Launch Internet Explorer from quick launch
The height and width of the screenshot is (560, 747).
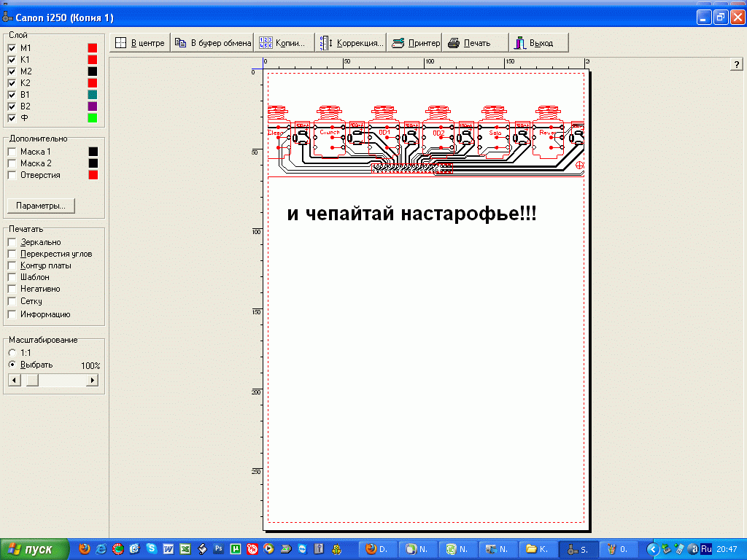click(101, 549)
